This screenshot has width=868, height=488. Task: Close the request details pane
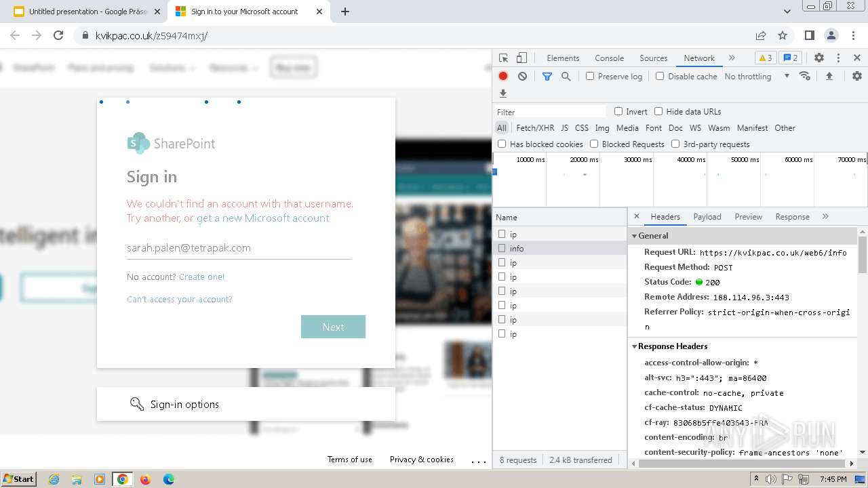pyautogui.click(x=636, y=216)
